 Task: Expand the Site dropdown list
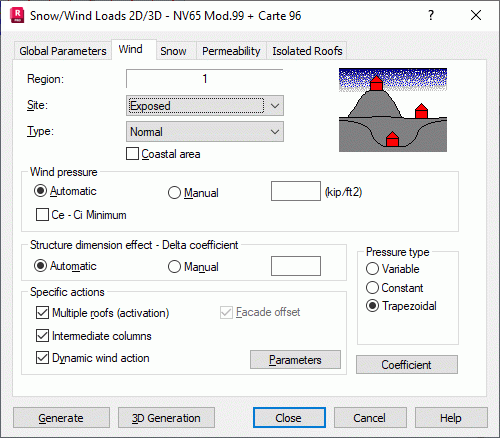click(205, 106)
